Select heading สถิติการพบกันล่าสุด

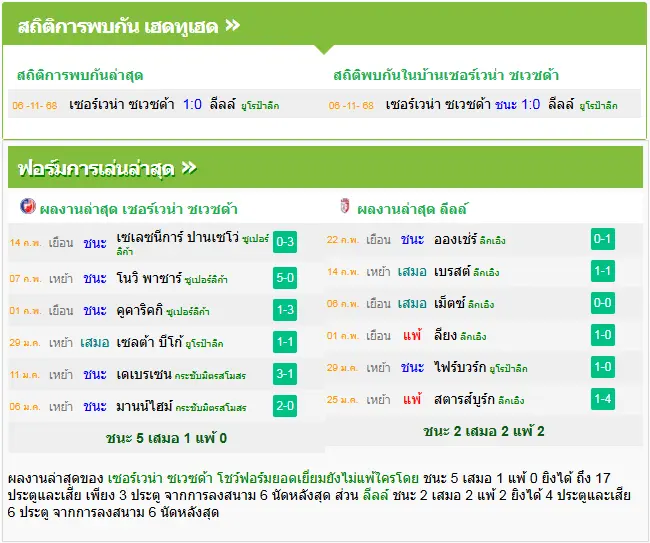(80, 75)
